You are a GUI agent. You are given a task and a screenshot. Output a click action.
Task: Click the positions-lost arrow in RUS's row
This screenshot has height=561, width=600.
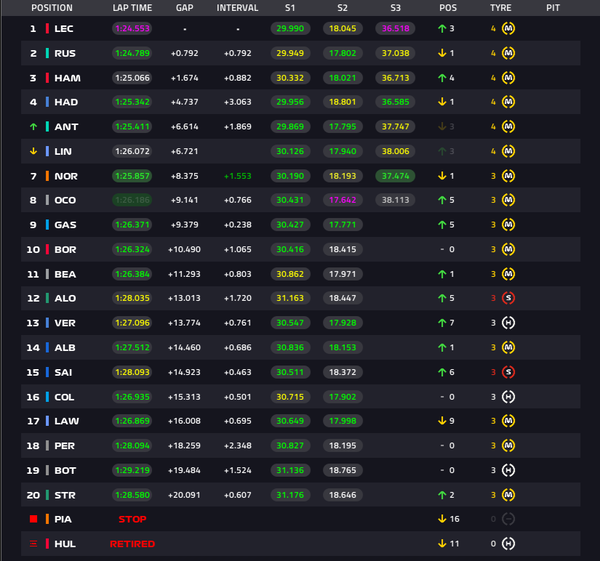pyautogui.click(x=442, y=53)
